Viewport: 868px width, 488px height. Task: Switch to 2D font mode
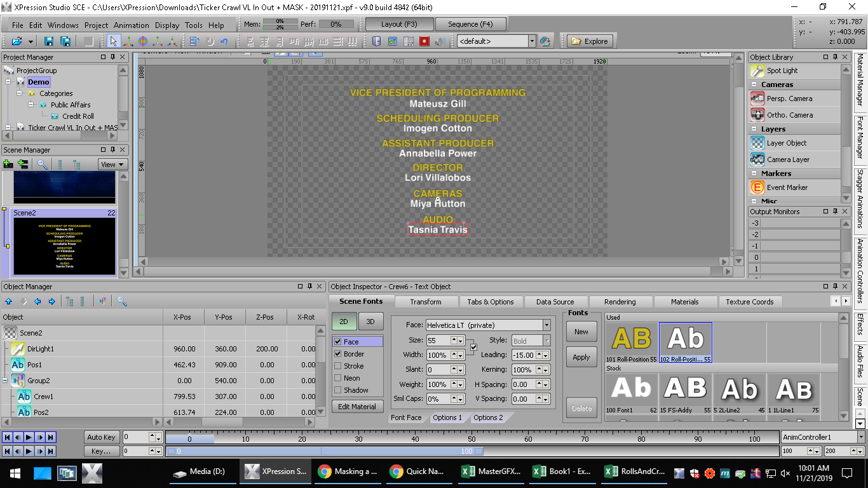click(344, 322)
